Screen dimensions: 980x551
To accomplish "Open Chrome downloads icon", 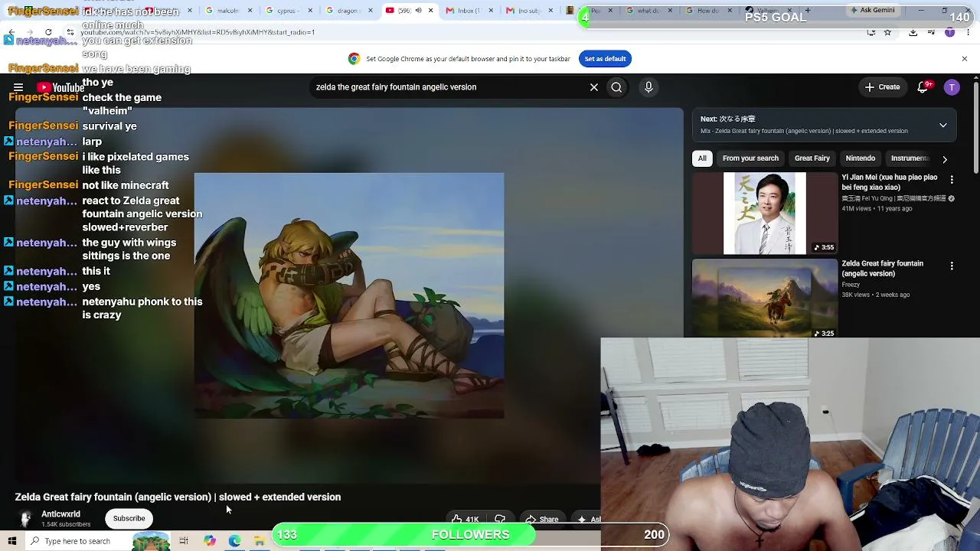I will (913, 32).
